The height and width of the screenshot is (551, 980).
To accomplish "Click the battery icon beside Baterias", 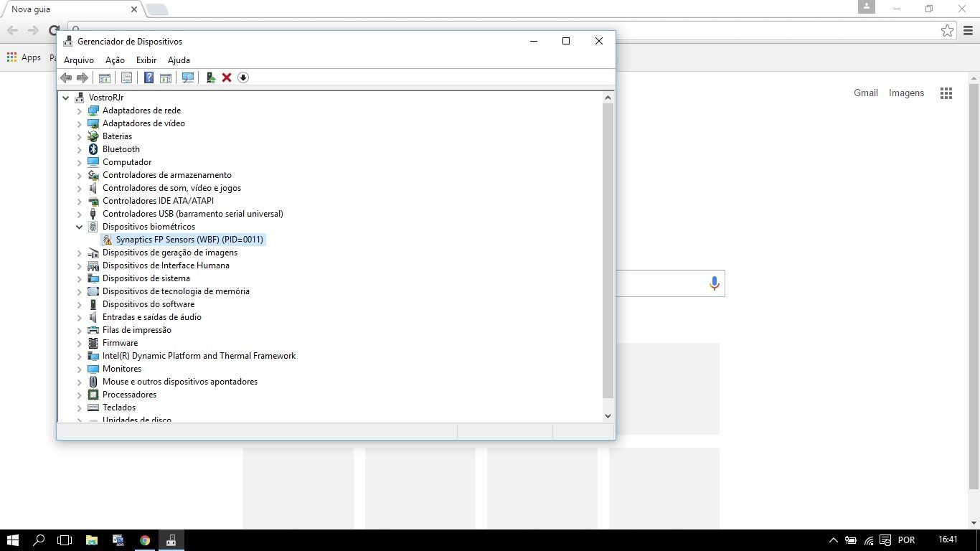I will coord(93,136).
